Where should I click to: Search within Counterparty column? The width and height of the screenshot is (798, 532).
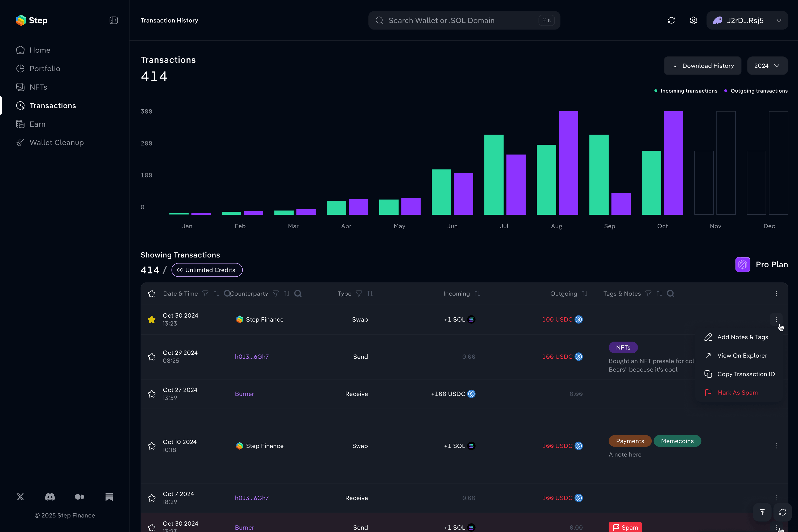298,293
